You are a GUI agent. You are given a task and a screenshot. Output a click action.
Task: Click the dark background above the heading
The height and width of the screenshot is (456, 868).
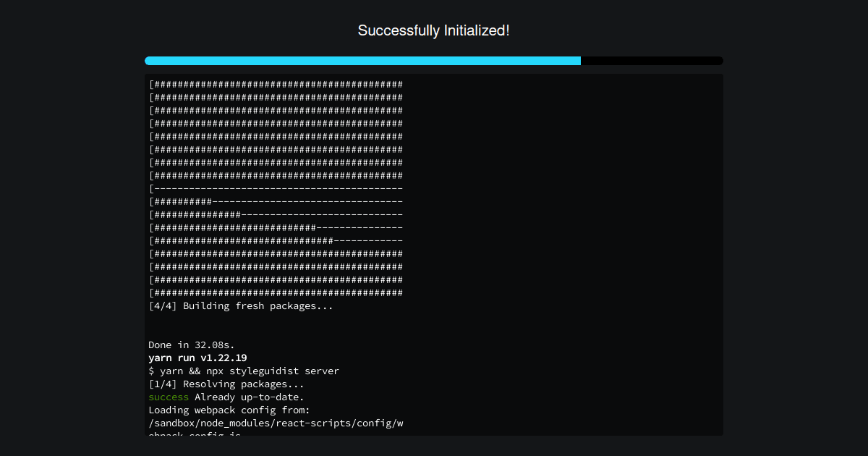coord(434,9)
